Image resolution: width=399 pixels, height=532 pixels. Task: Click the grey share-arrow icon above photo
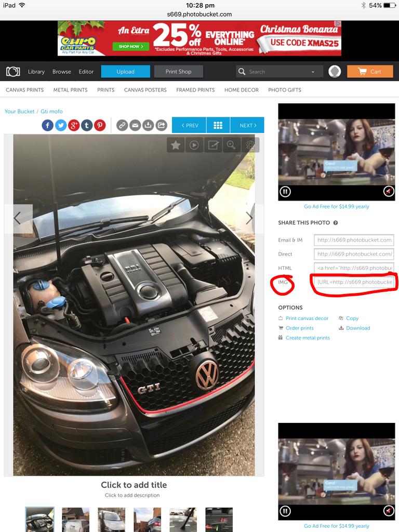pos(162,126)
